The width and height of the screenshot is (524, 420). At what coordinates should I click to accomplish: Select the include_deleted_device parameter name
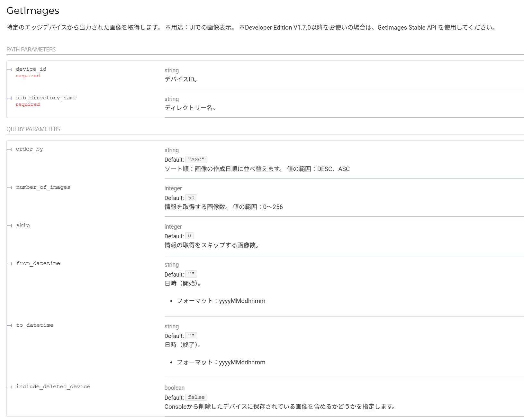pyautogui.click(x=53, y=387)
